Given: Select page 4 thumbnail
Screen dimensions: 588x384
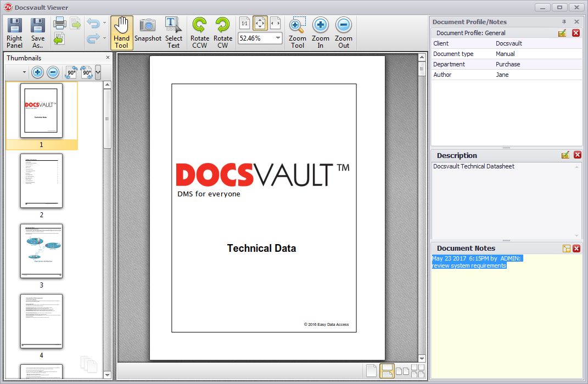Looking at the screenshot, I should point(41,321).
